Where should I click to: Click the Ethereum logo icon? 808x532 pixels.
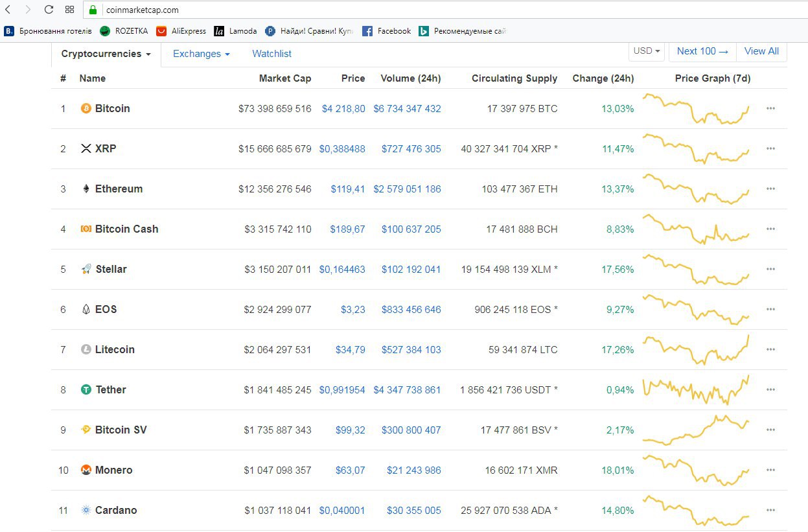(86, 189)
